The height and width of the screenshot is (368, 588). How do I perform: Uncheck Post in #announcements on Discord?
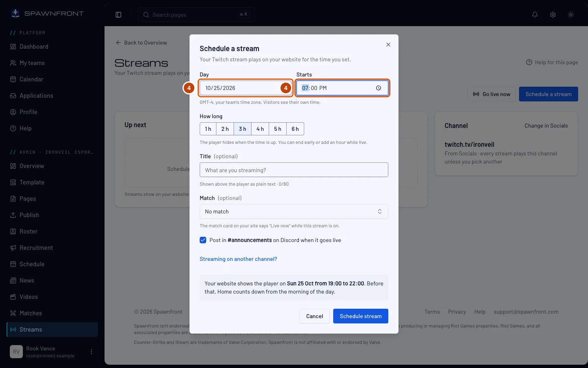click(203, 240)
